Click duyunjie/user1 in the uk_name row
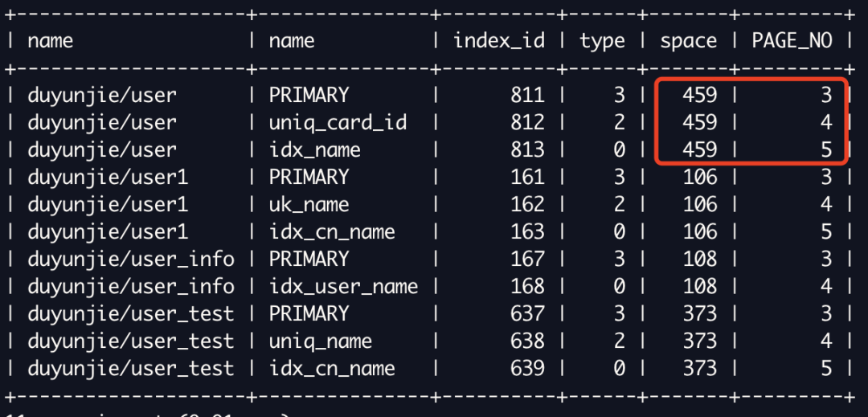The image size is (868, 417). point(108,205)
